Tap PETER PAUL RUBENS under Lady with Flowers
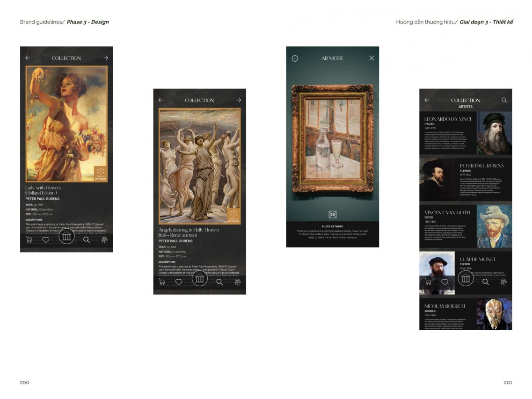The image size is (532, 399). [x=43, y=199]
